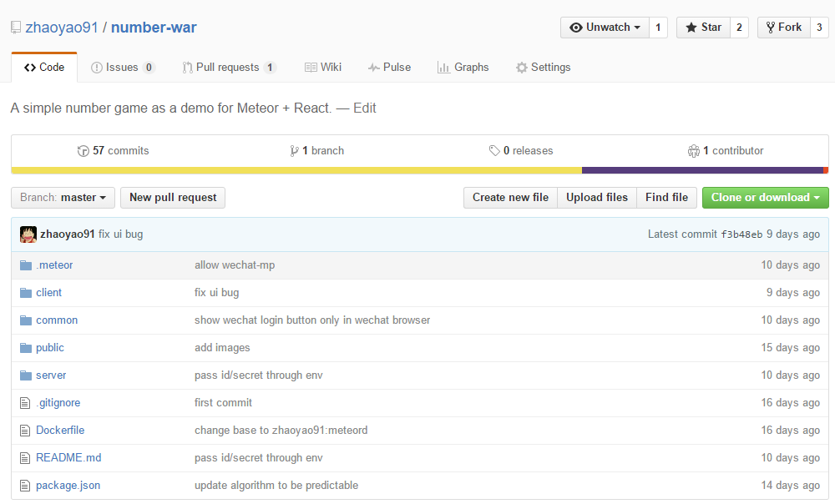Open the Unwatch dropdown

click(x=605, y=28)
